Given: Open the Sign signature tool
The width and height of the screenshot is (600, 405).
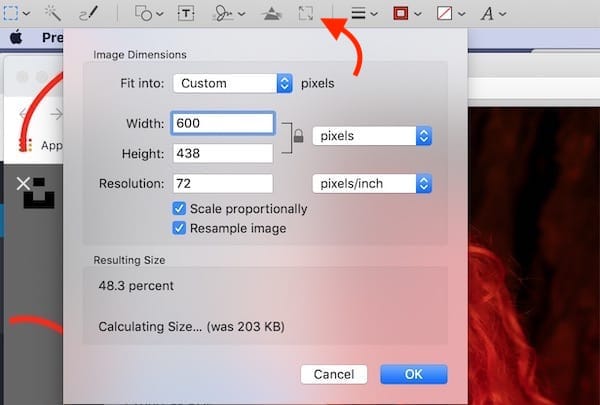Looking at the screenshot, I should [225, 13].
